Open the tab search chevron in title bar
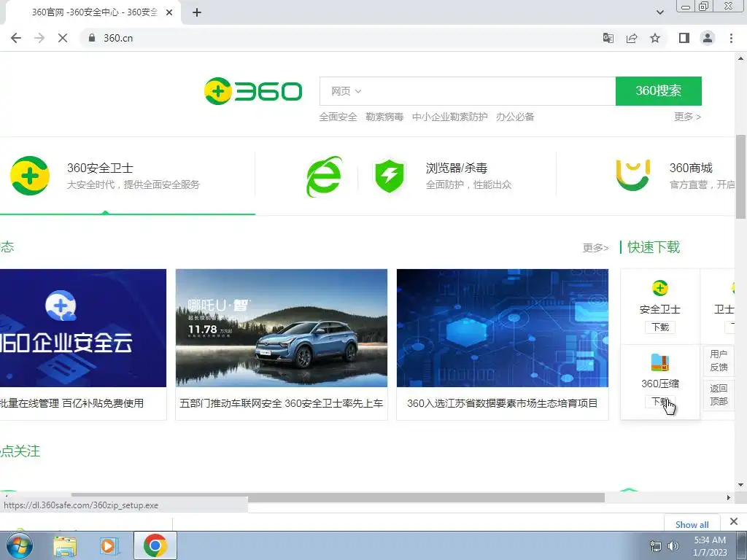This screenshot has width=747, height=560. click(x=659, y=12)
